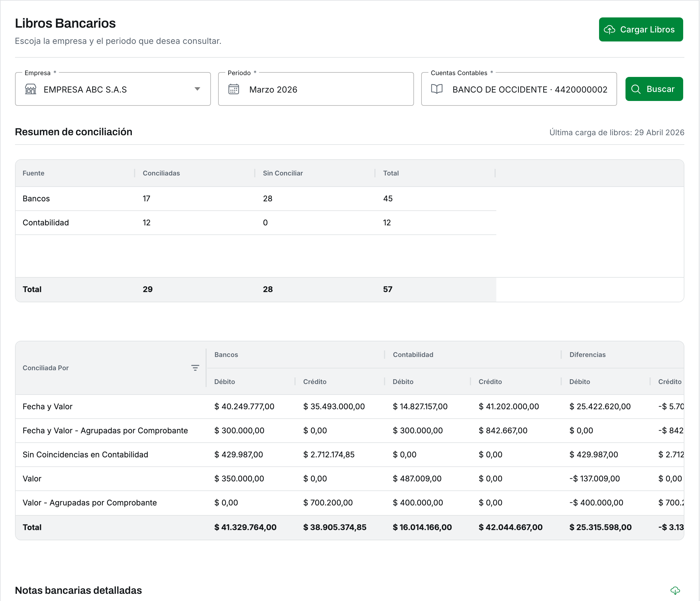Click 'Valor - Agrupadas por Comprobante' row label
The width and height of the screenshot is (700, 601).
tap(90, 503)
